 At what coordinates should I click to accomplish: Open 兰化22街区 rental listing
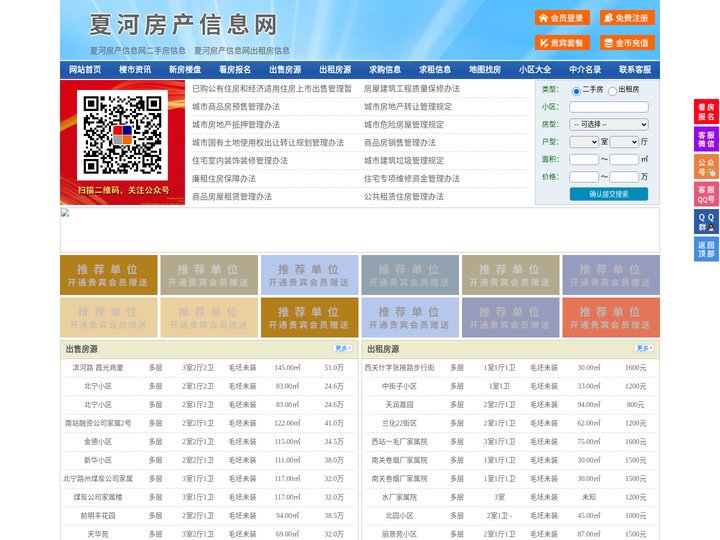(399, 423)
